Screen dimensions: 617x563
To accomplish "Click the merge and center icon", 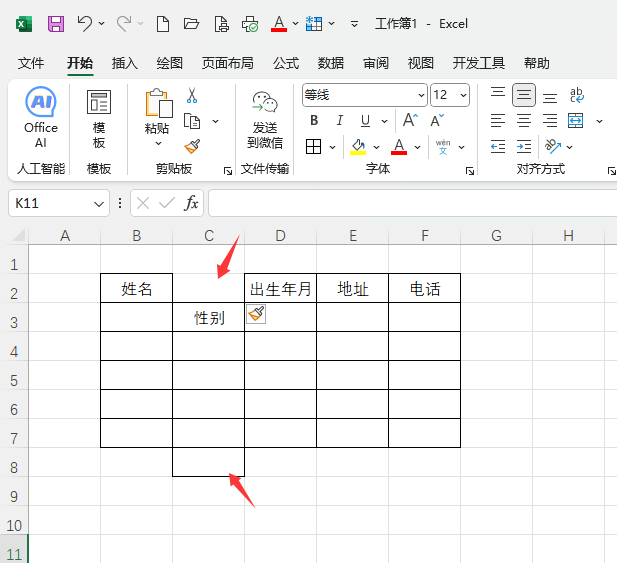I will point(576,120).
